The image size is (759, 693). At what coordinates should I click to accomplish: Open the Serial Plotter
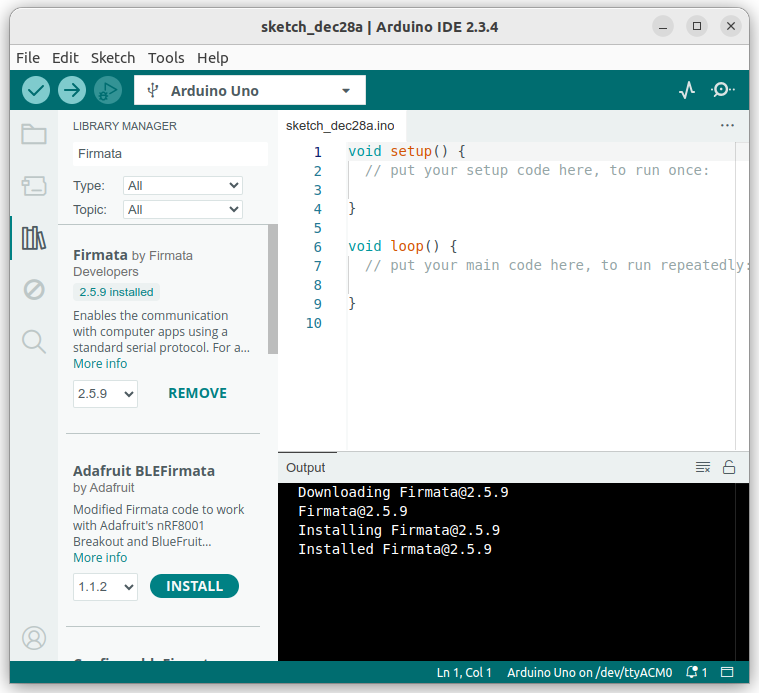point(687,90)
